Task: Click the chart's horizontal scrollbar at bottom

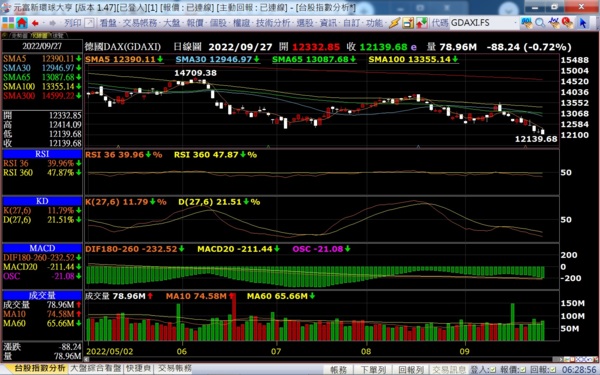Action: pyautogui.click(x=321, y=359)
